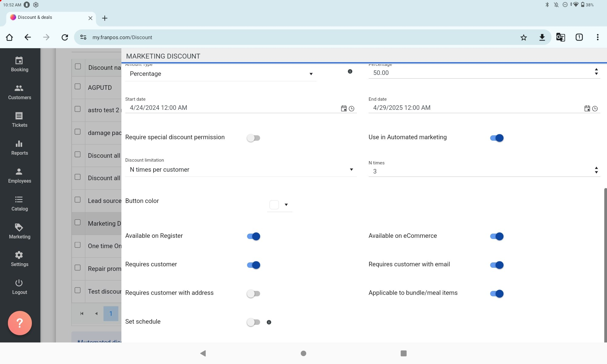
Task: Tap Android home navigation button
Action: [x=303, y=353]
